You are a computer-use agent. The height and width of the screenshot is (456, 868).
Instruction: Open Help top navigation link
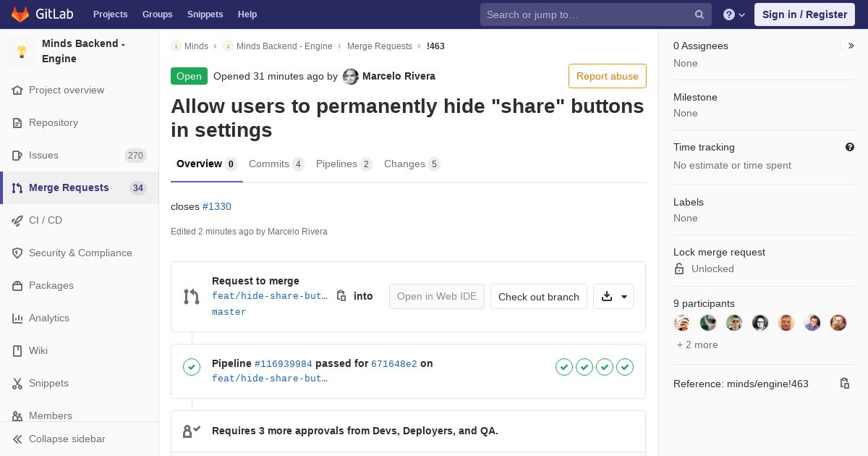(247, 14)
